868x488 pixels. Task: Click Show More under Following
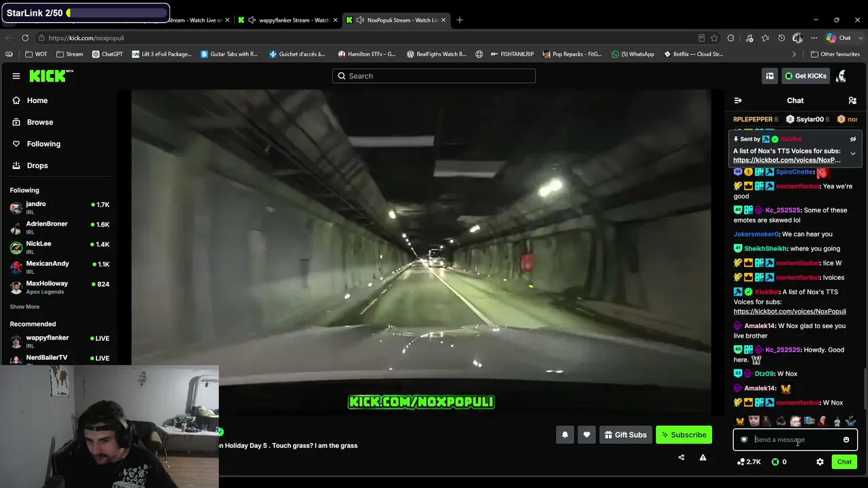(24, 307)
